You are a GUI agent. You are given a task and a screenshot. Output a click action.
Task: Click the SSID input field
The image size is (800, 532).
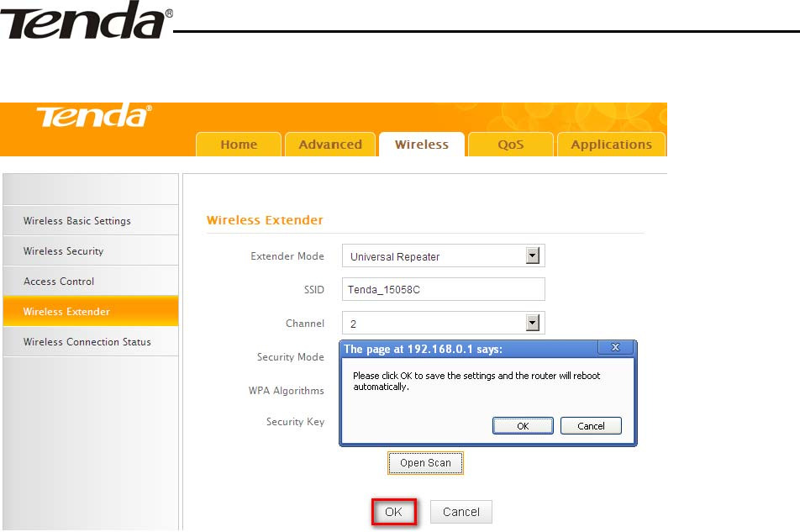(444, 289)
